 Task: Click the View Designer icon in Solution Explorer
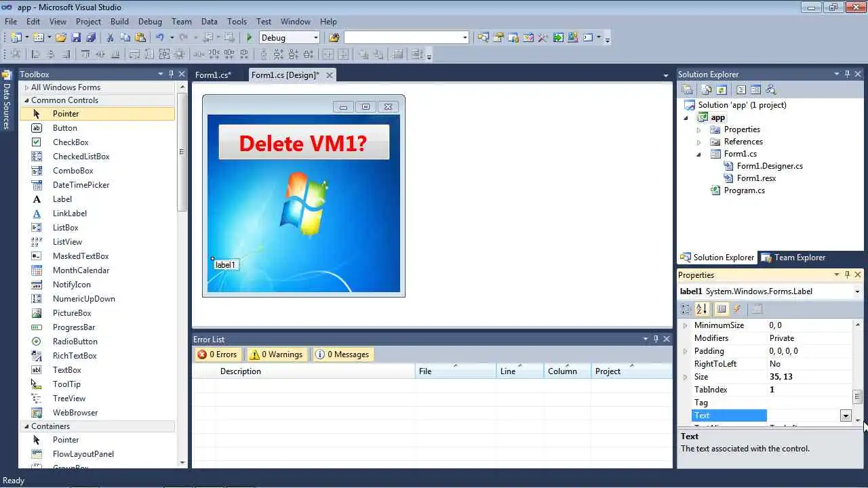pos(755,89)
